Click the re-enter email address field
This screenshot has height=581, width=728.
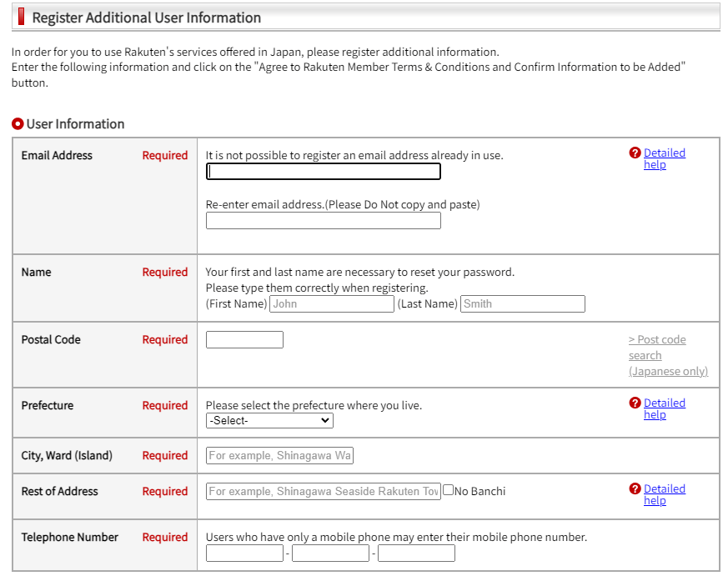[x=324, y=220]
